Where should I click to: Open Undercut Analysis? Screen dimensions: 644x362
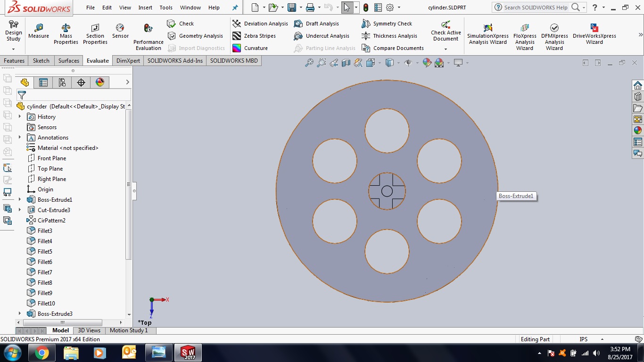[322, 36]
